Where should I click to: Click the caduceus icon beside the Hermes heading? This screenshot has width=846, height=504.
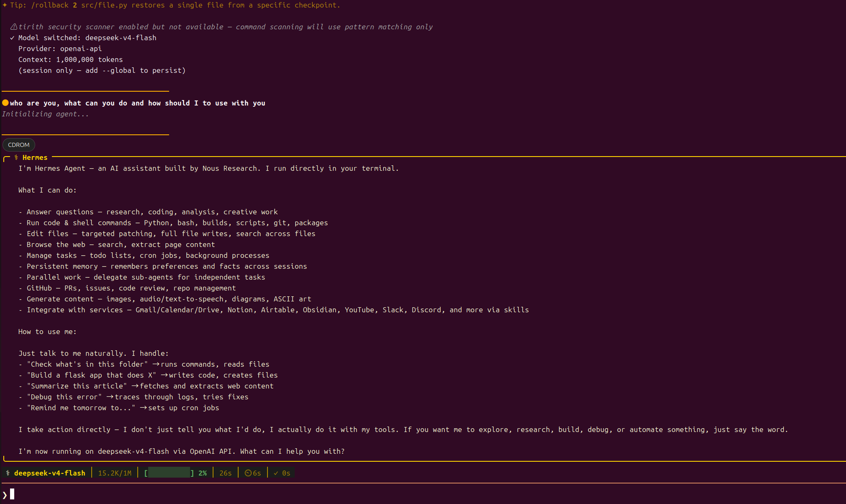click(16, 157)
